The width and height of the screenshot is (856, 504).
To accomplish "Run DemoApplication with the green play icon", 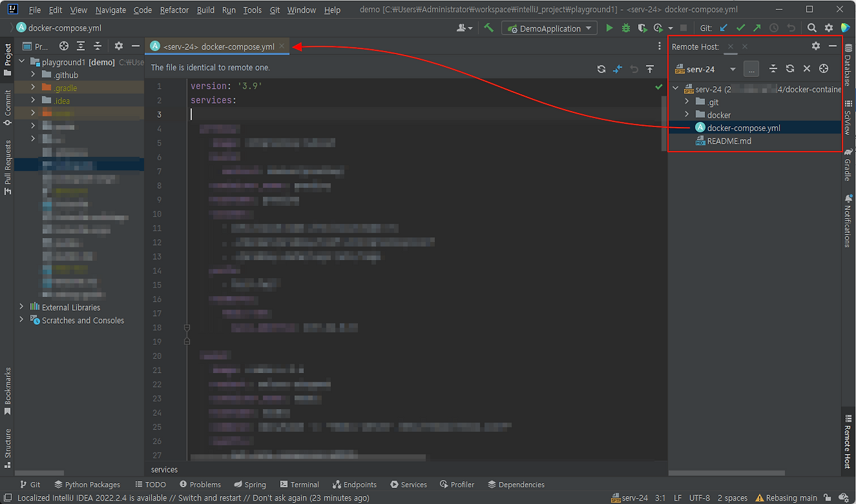I will tap(609, 28).
